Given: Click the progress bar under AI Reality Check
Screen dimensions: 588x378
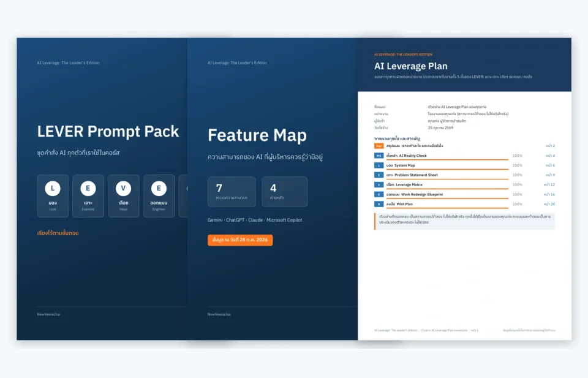Looking at the screenshot, I should click(447, 159).
